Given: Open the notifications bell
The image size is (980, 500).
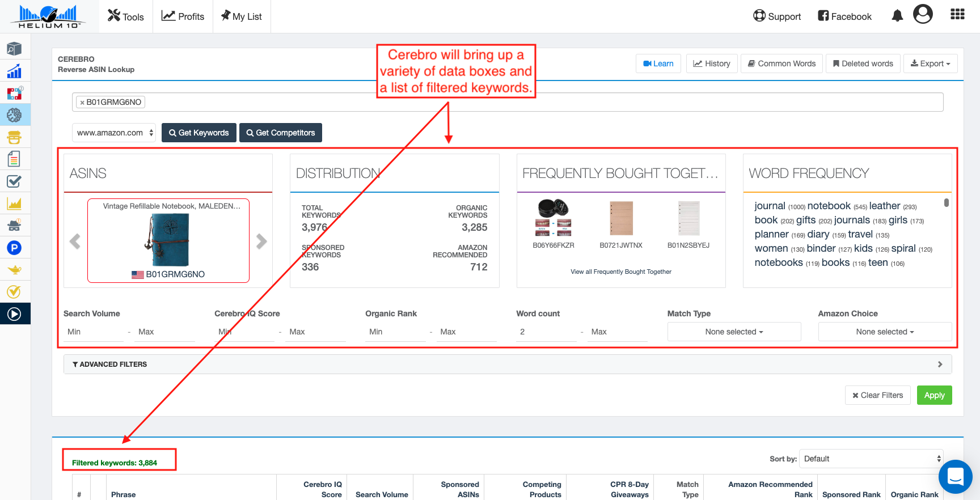Looking at the screenshot, I should pyautogui.click(x=897, y=16).
